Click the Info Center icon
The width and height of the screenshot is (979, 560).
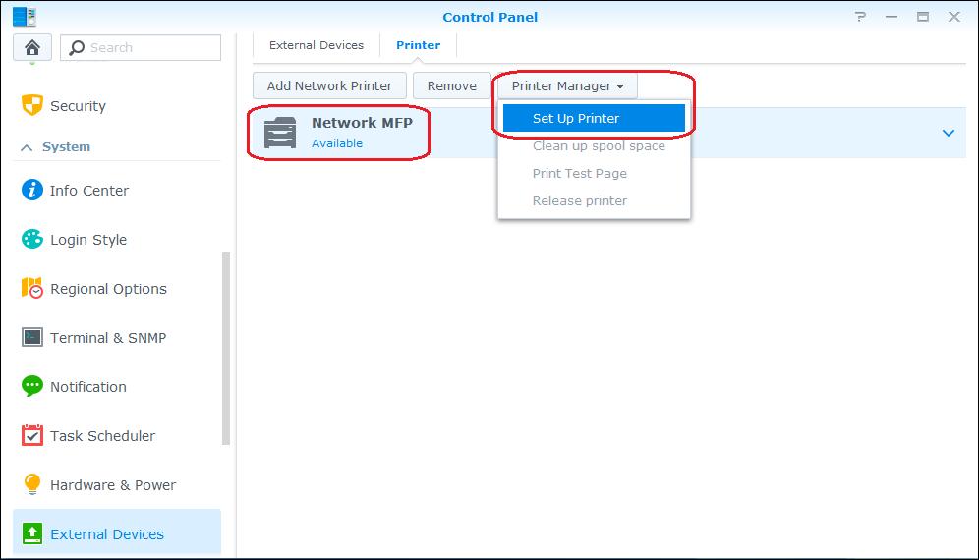click(x=32, y=191)
